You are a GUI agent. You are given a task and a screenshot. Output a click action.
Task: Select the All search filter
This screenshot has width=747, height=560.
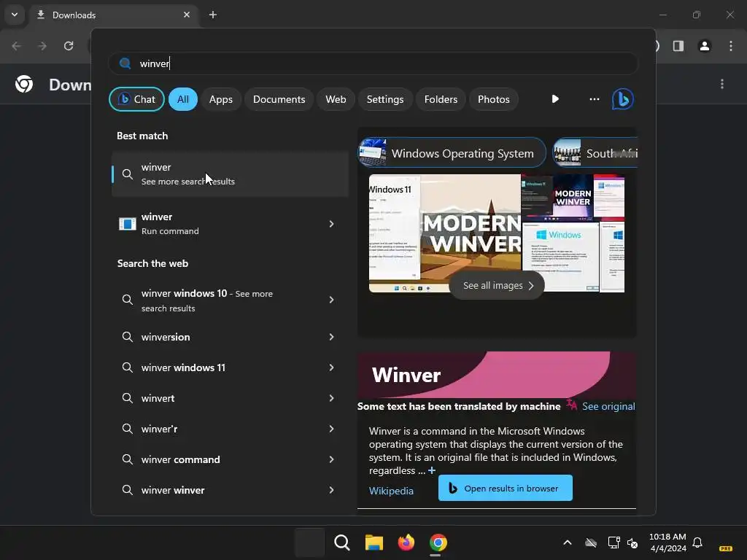(183, 99)
